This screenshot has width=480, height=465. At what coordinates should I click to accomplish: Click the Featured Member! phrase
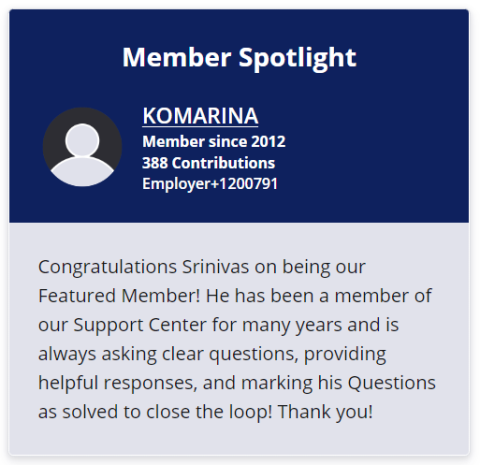coord(119,296)
